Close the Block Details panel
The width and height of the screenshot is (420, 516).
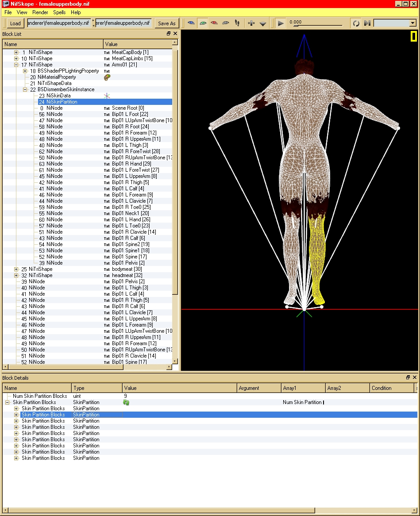[414, 377]
